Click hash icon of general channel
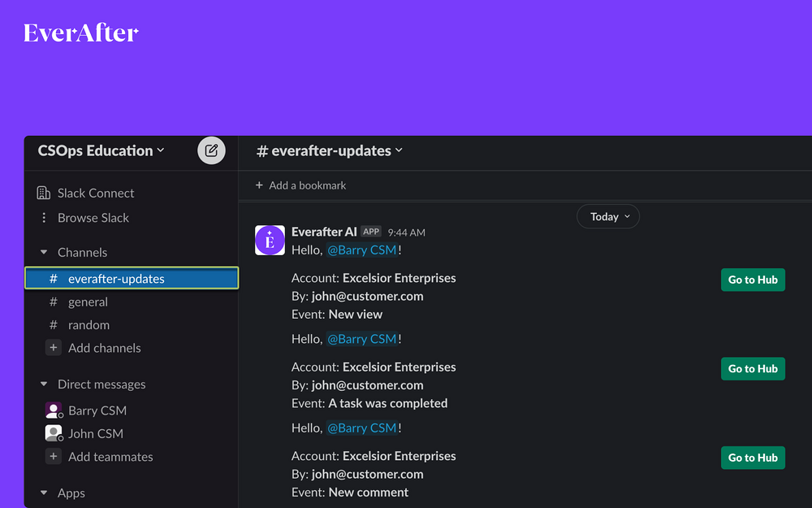The image size is (812, 508). click(54, 302)
